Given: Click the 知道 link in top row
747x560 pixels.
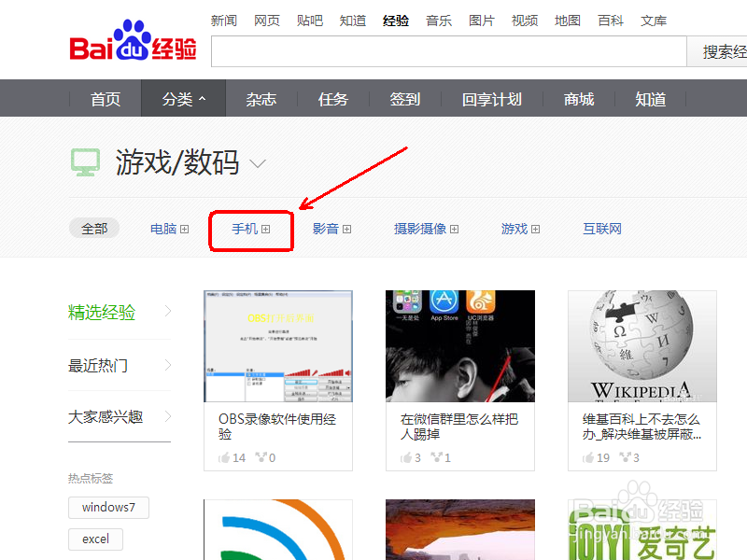Looking at the screenshot, I should pyautogui.click(x=353, y=21).
